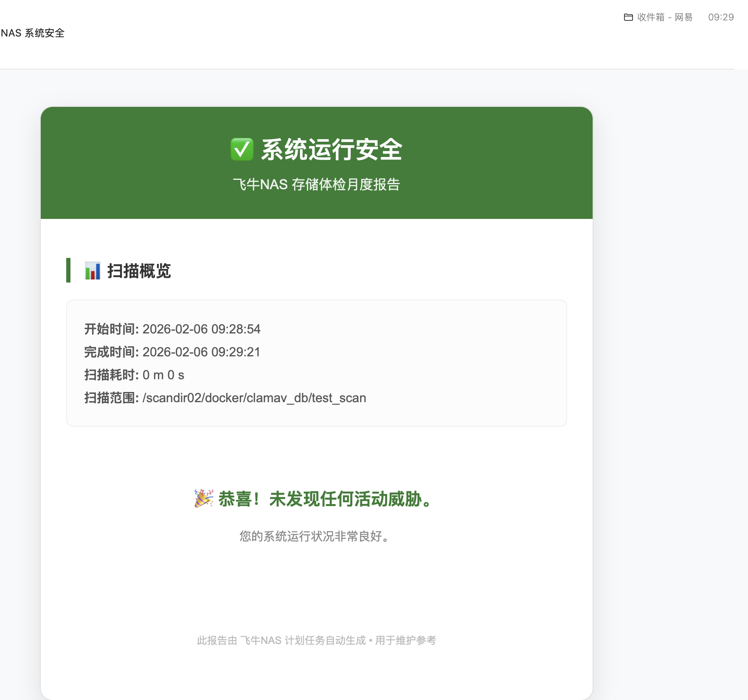Open the inbox folder icon next to 收件箱

[x=629, y=17]
